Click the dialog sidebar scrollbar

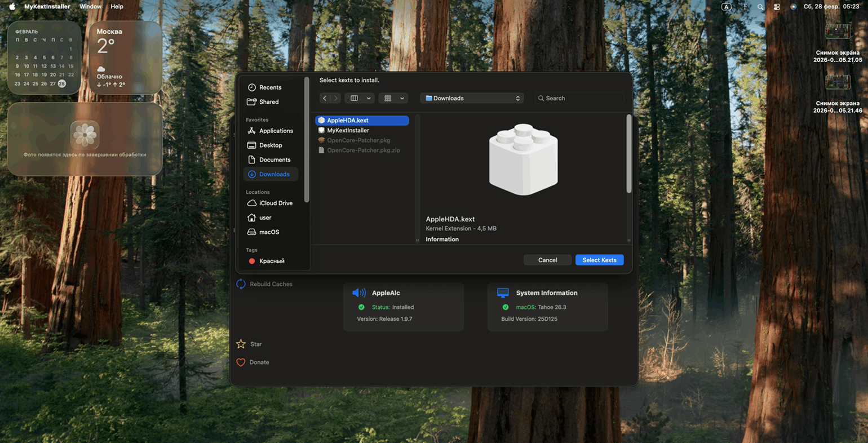[307, 139]
